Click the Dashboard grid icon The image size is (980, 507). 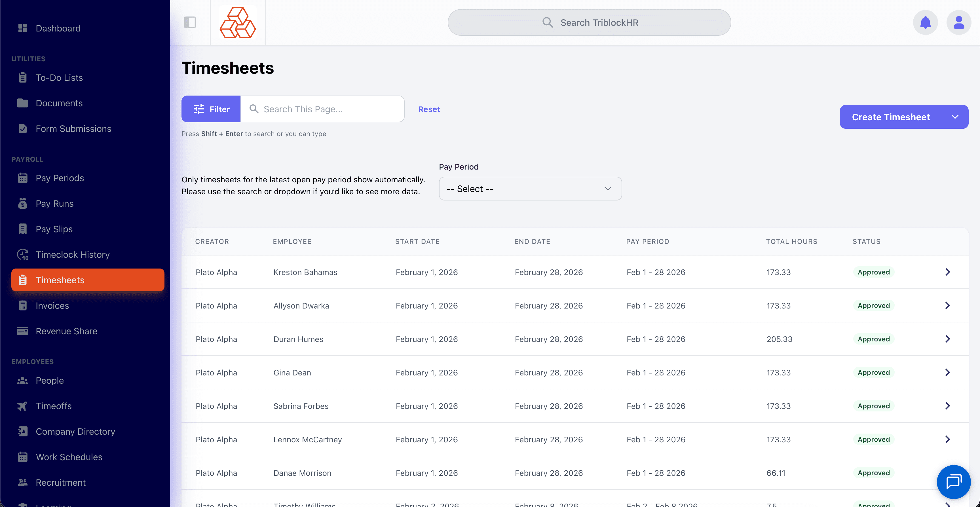(x=23, y=28)
